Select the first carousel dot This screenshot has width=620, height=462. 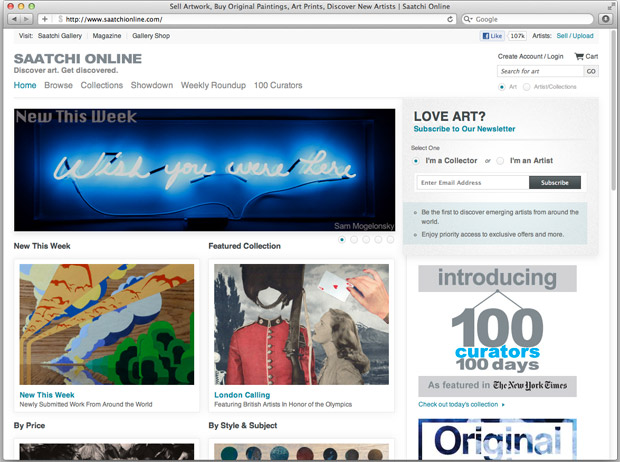pyautogui.click(x=342, y=240)
